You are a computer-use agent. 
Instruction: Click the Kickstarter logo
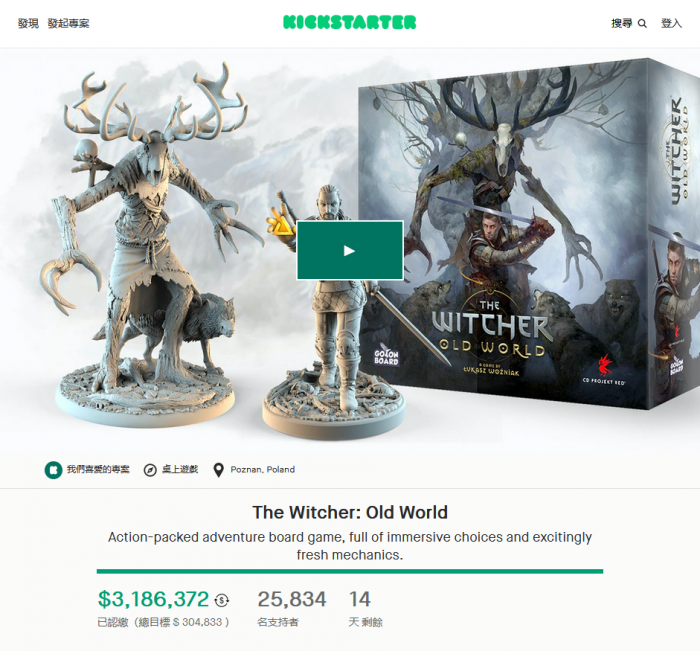point(350,22)
